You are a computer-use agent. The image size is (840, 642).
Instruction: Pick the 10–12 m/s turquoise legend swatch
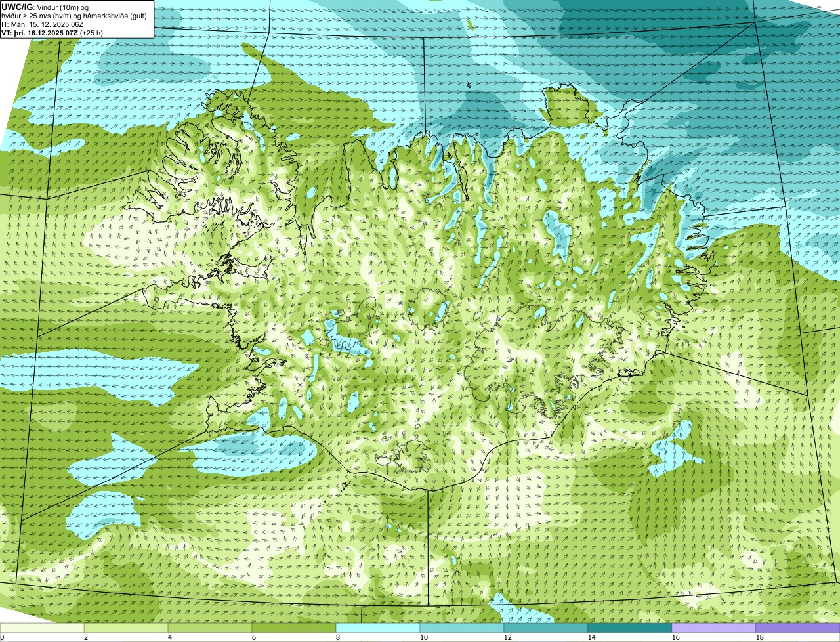[x=462, y=628]
